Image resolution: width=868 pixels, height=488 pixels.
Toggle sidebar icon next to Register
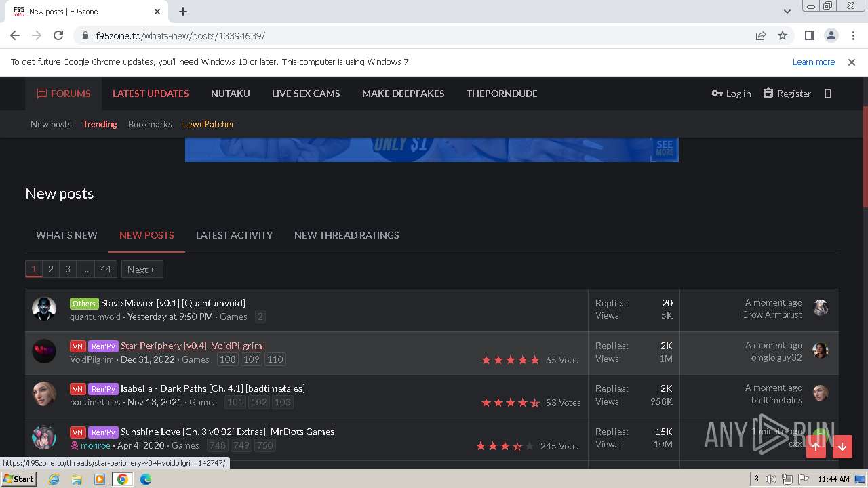point(827,94)
